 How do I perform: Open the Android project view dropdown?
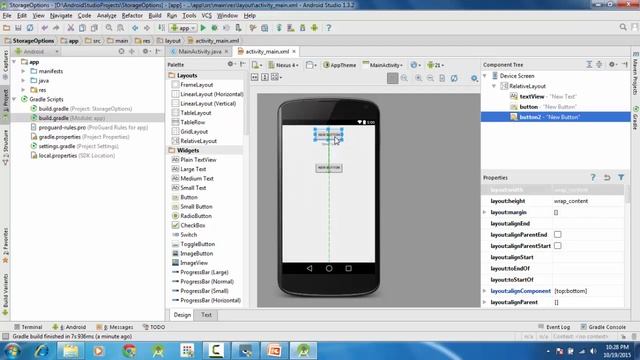point(37,51)
